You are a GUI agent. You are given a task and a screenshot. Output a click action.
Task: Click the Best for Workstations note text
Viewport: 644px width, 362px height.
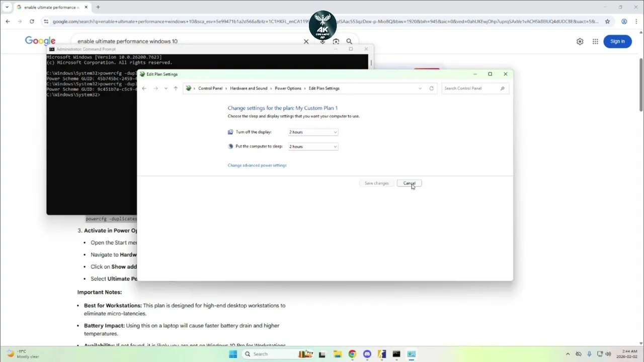[x=185, y=309]
